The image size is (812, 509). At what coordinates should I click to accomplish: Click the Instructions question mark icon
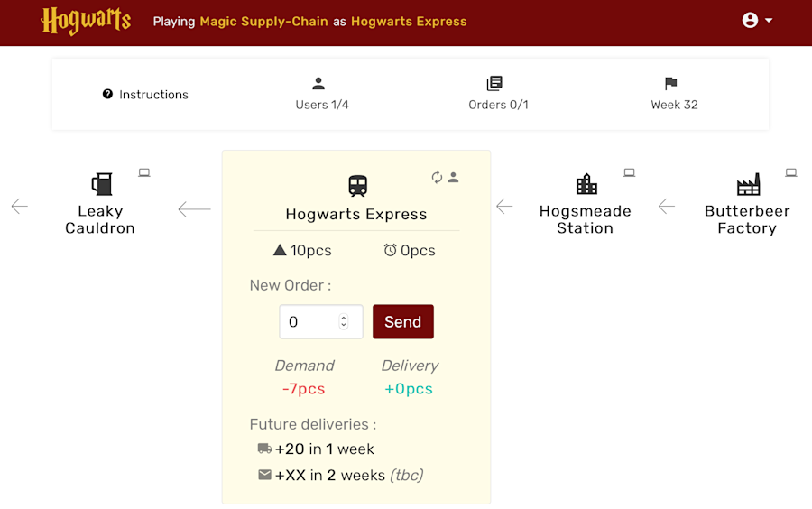pyautogui.click(x=107, y=94)
